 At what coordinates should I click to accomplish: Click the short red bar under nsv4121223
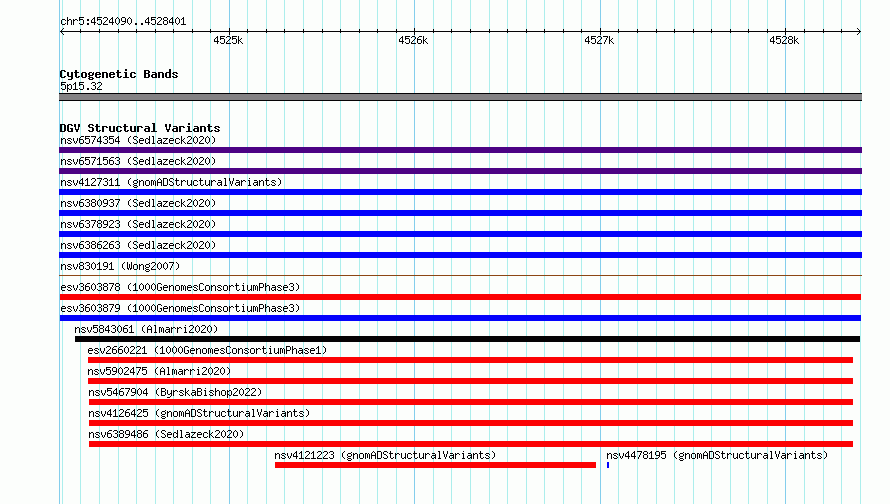pyautogui.click(x=435, y=465)
